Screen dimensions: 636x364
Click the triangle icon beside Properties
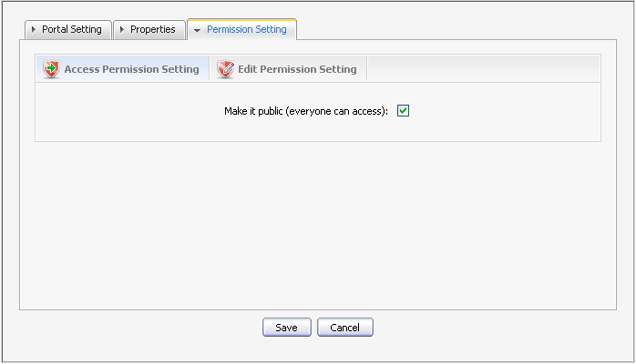coord(123,30)
